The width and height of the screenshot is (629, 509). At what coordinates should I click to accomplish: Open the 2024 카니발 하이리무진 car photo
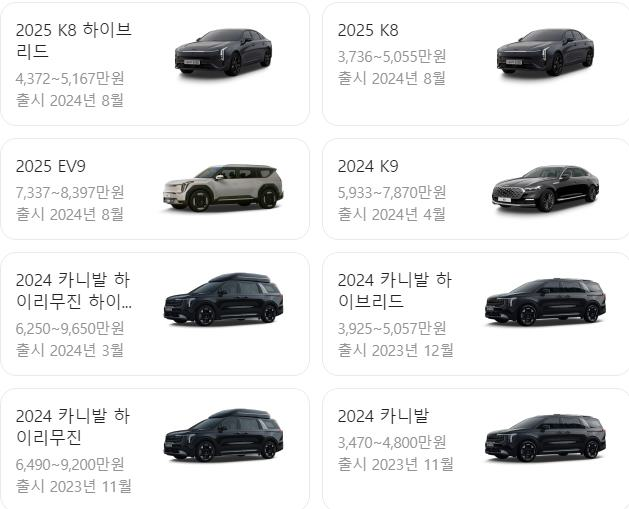(x=223, y=435)
